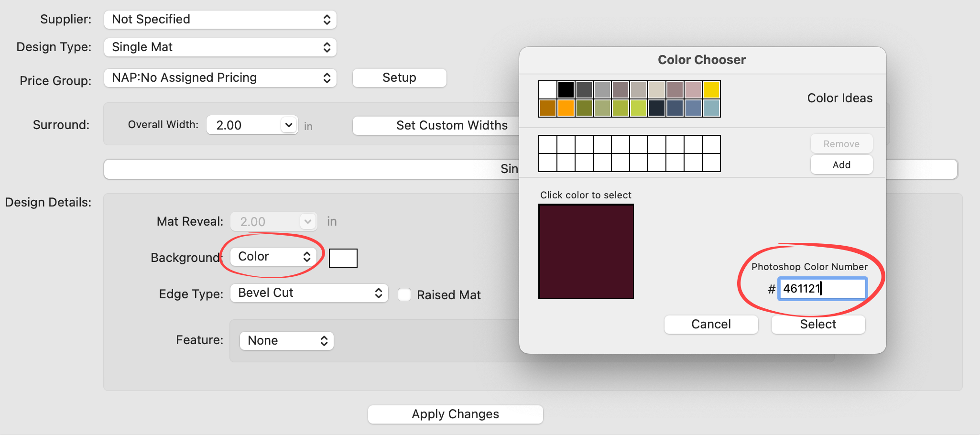Click the Setup button
Viewport: 980px width, 435px height.
coord(399,78)
